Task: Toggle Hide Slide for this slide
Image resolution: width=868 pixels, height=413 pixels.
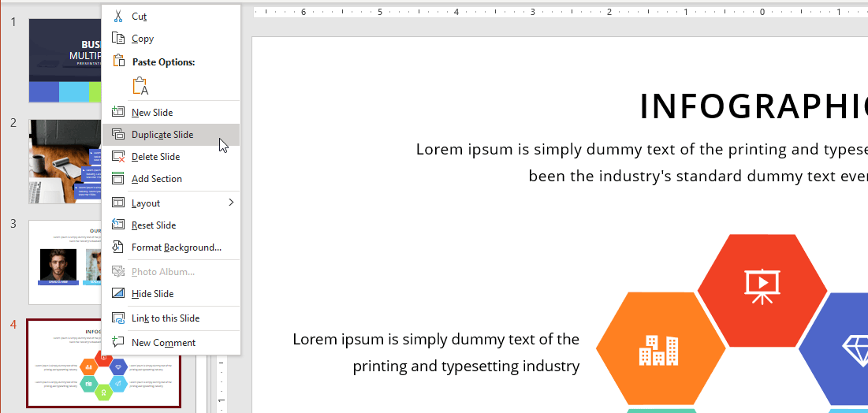Action: click(x=152, y=294)
